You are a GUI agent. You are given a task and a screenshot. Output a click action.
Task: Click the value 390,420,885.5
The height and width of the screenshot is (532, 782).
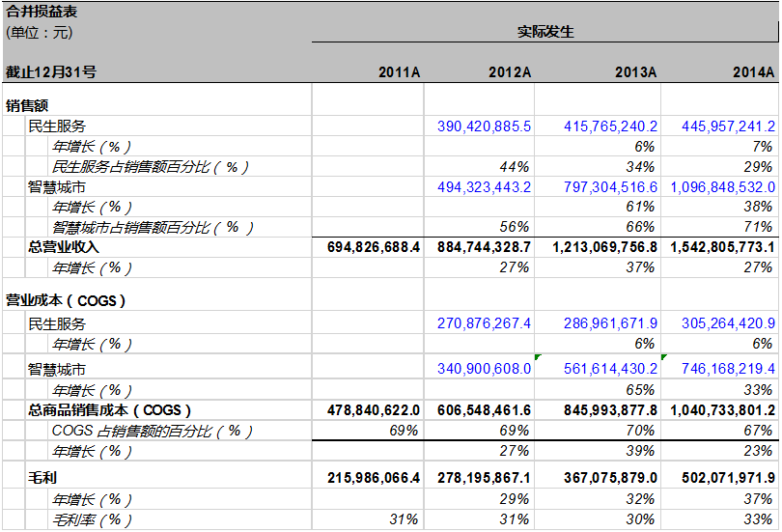coord(484,126)
